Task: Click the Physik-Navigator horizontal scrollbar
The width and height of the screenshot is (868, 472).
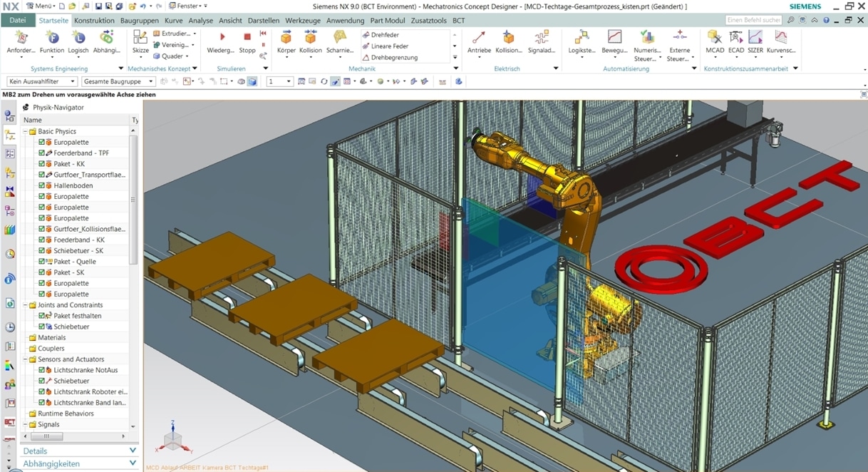Action: [x=47, y=436]
